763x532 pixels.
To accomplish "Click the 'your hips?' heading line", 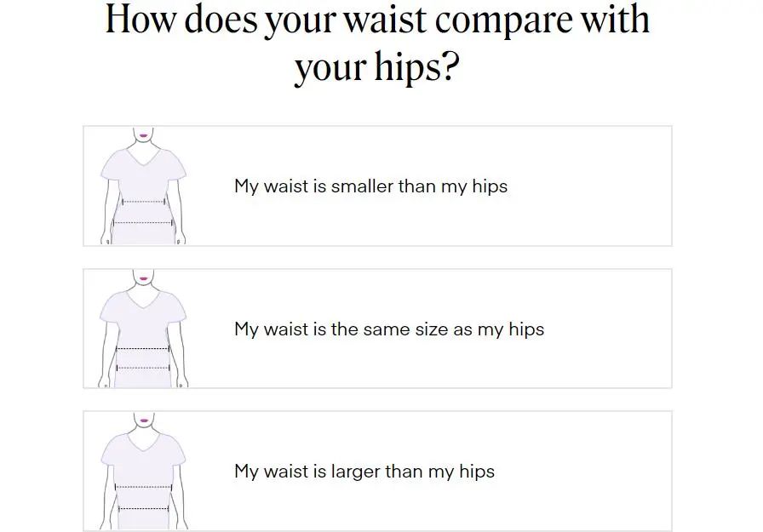I will pos(377,67).
